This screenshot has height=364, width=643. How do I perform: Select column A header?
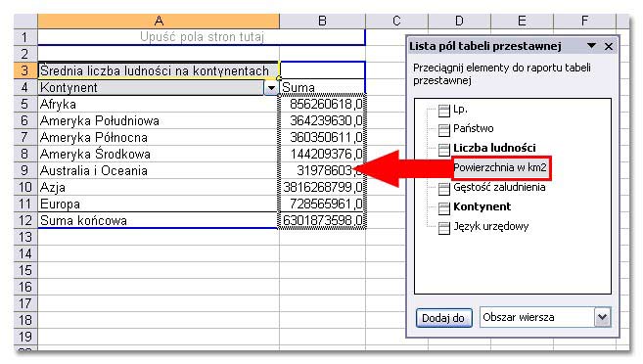coord(159,21)
